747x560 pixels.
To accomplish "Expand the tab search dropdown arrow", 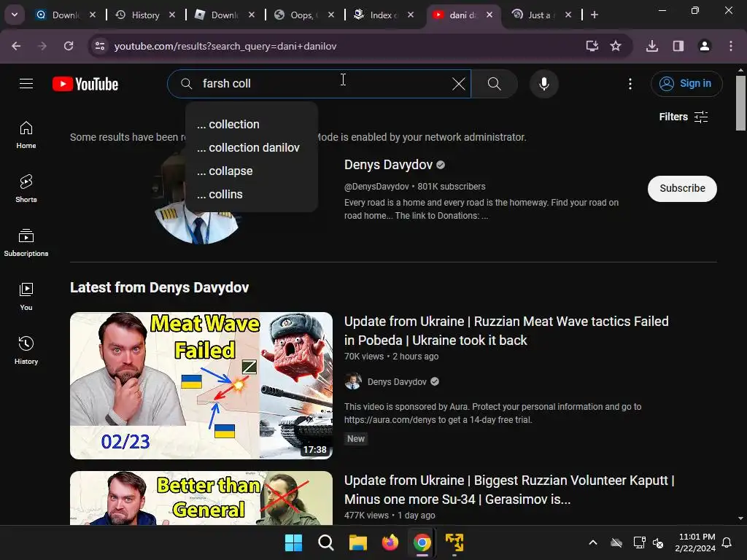I will (15, 15).
